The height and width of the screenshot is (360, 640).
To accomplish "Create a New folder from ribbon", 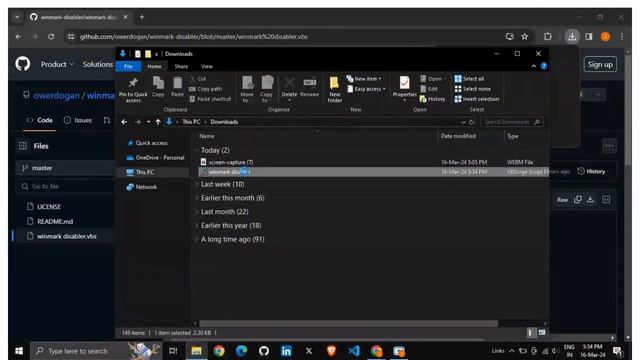I will point(334,89).
